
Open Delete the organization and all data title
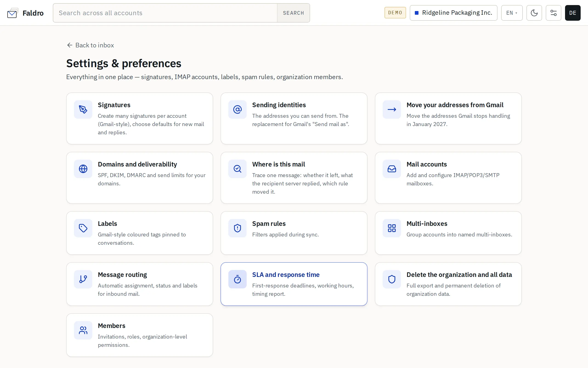point(459,275)
